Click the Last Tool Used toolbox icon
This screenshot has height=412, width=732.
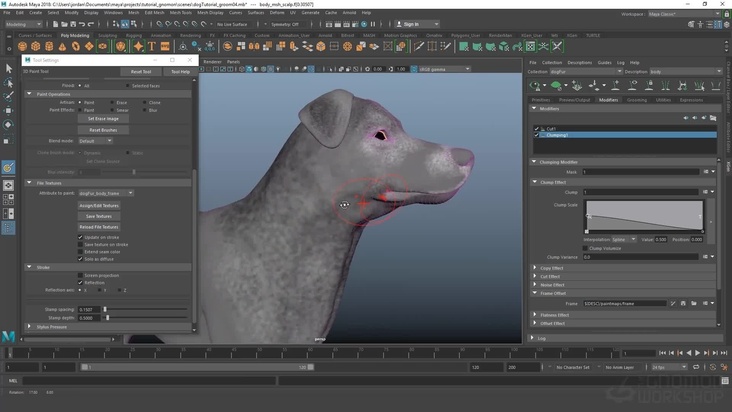point(9,167)
